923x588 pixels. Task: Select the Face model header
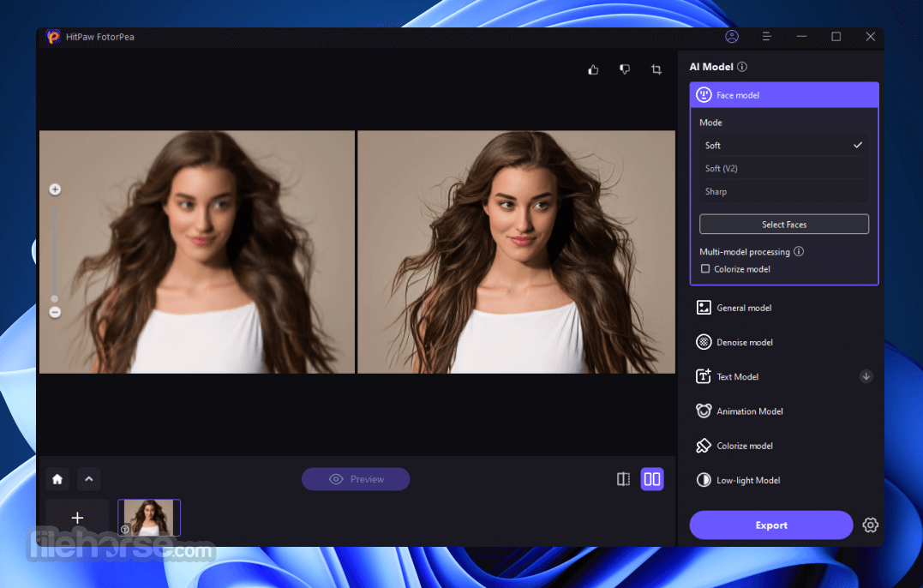point(784,95)
